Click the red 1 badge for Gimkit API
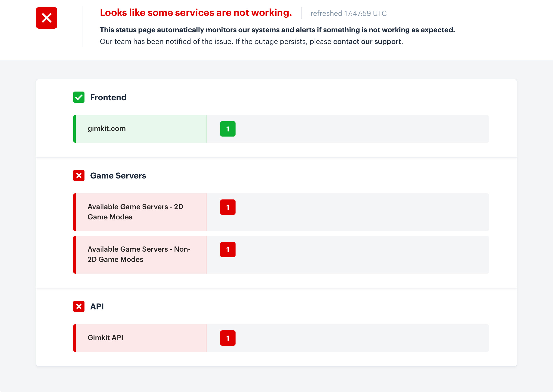553x392 pixels. (228, 338)
